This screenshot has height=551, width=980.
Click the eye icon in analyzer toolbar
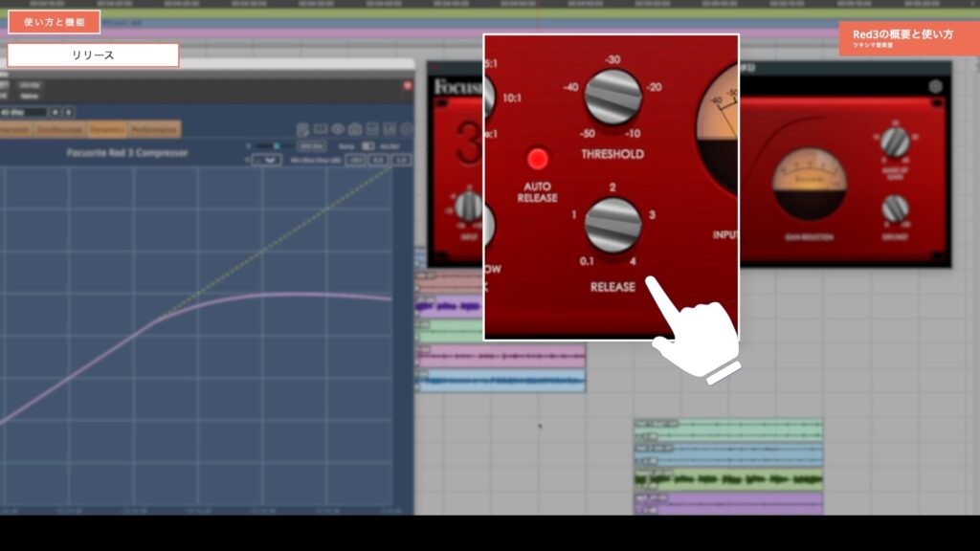click(338, 129)
